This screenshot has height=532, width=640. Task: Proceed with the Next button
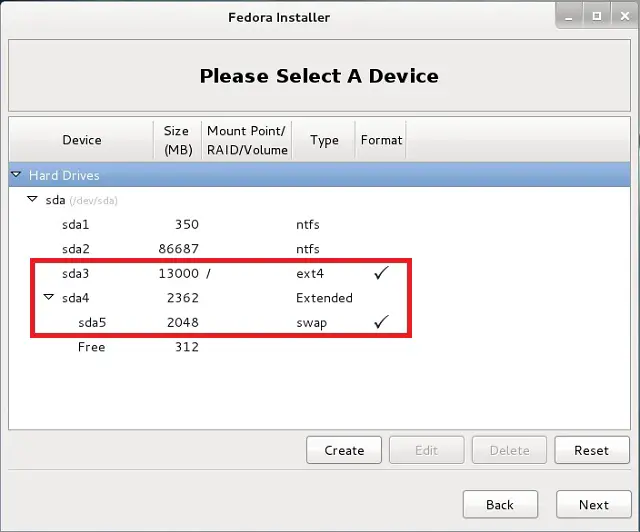pyautogui.click(x=594, y=505)
